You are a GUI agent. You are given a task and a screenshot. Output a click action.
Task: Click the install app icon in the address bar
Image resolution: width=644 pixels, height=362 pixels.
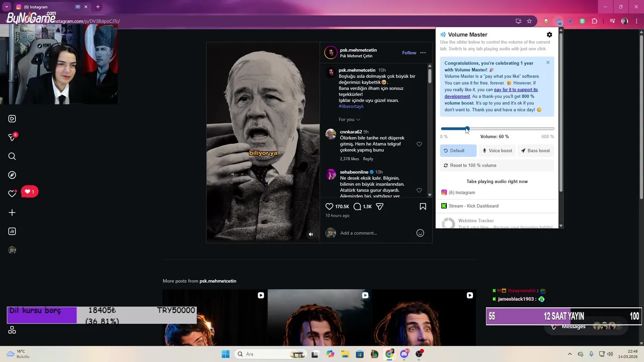[518, 21]
